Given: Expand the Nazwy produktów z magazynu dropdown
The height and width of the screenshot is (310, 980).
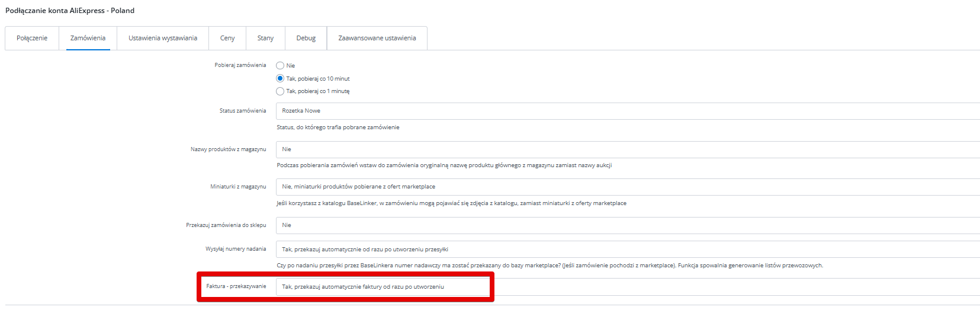Looking at the screenshot, I should pos(628,149).
